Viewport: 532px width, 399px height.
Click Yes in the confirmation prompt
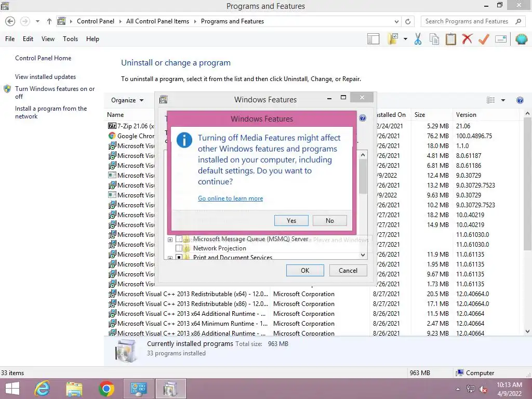click(x=291, y=220)
